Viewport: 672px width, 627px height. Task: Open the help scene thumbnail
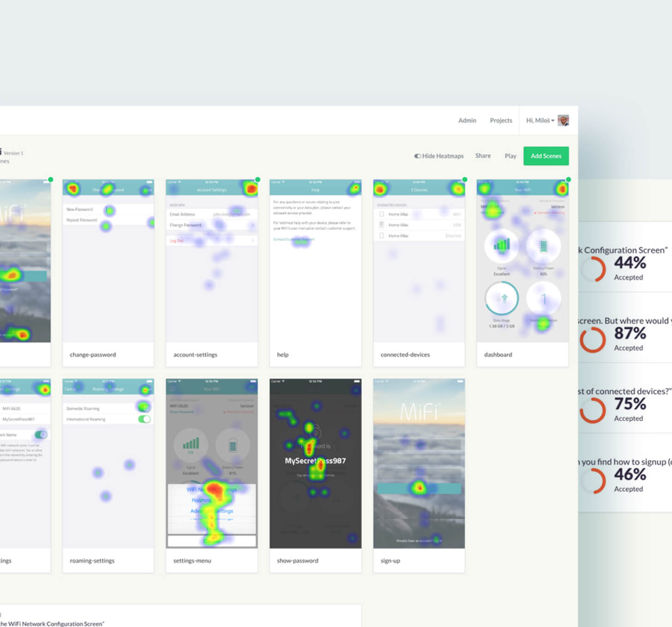pos(315,261)
